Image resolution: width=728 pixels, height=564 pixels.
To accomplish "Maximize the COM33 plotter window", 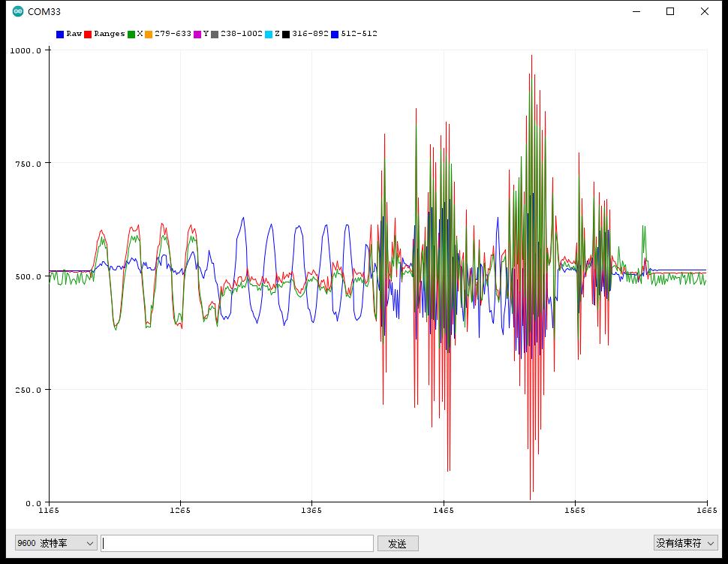I will click(670, 11).
